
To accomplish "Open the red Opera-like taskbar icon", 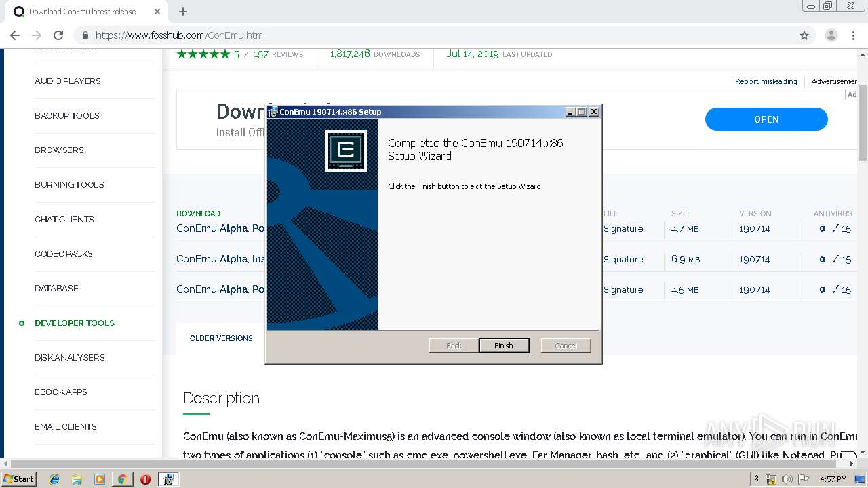I will (x=145, y=479).
